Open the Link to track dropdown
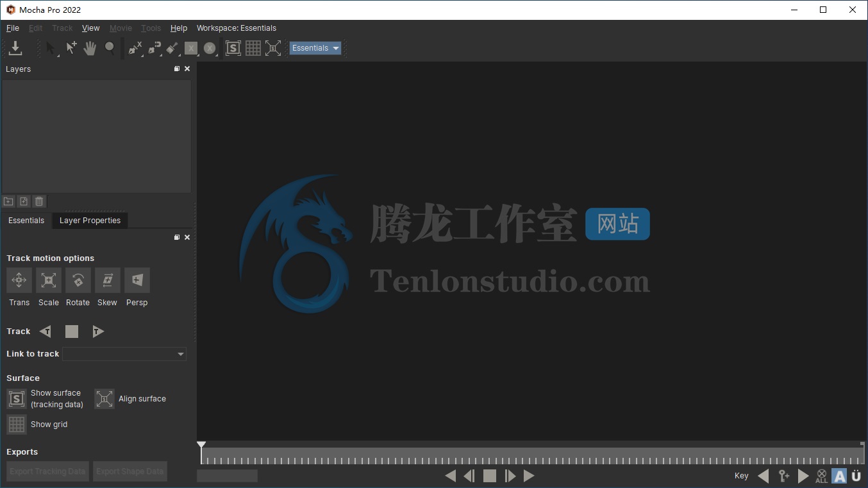This screenshot has height=488, width=868. 124,354
